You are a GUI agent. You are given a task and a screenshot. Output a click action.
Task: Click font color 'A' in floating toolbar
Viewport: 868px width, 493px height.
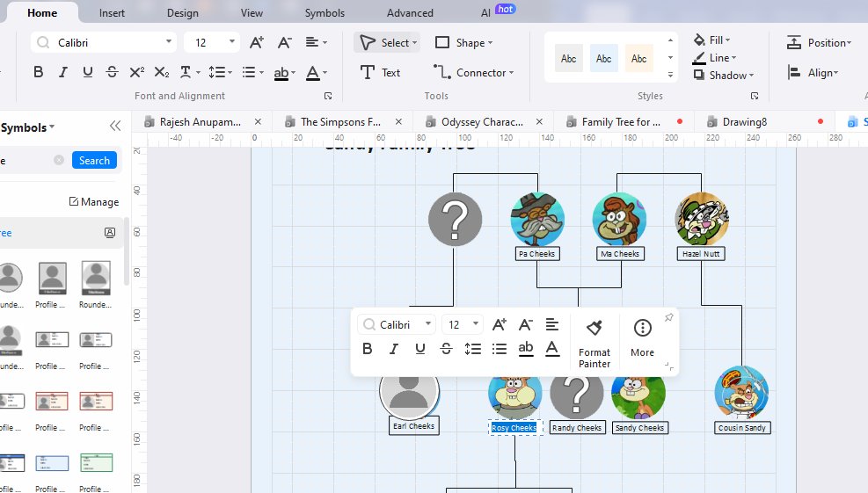coord(552,349)
